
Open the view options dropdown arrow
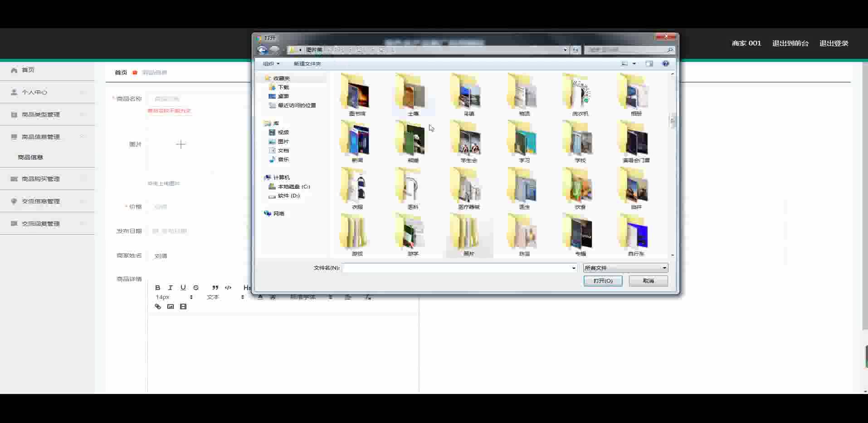634,64
